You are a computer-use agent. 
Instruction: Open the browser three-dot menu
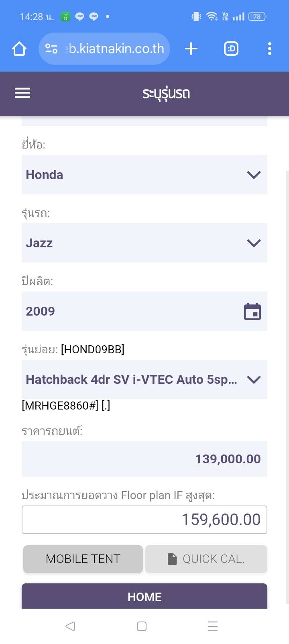pyautogui.click(x=270, y=49)
